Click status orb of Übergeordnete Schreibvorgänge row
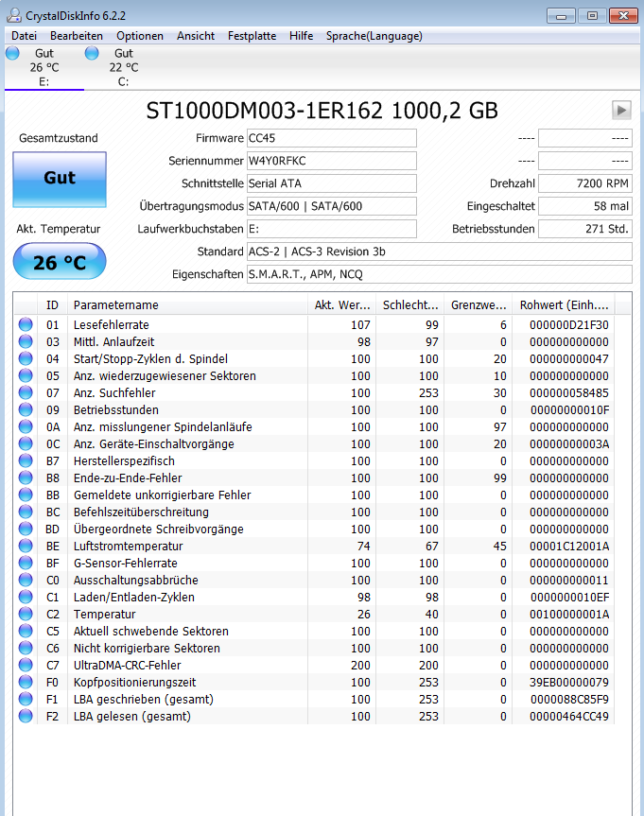This screenshot has width=644, height=816. 26,529
